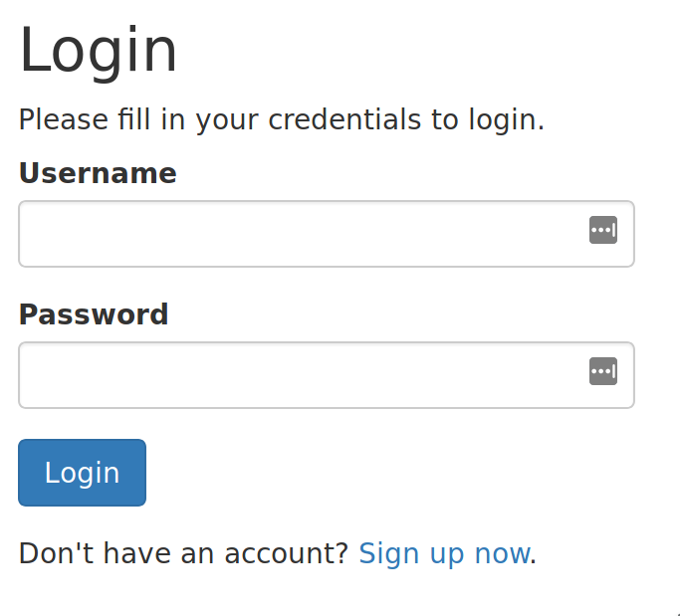Click the blue Login button

82,473
